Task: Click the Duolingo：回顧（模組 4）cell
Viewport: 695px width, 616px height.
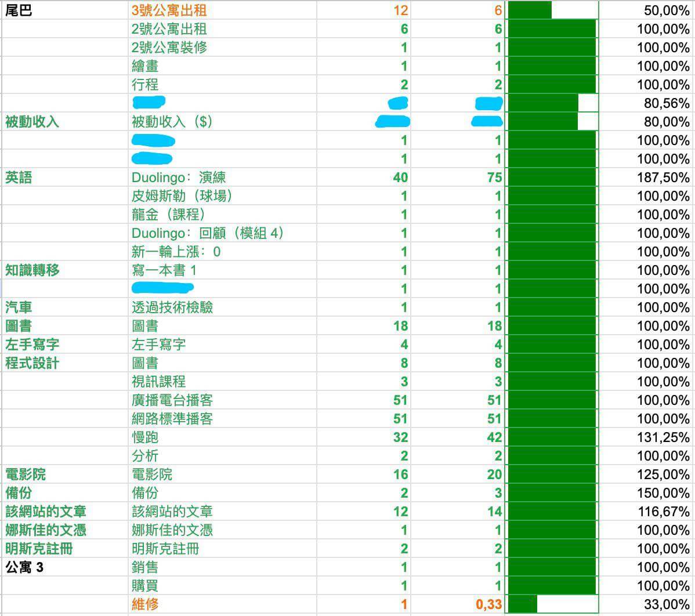Action: pos(223,233)
